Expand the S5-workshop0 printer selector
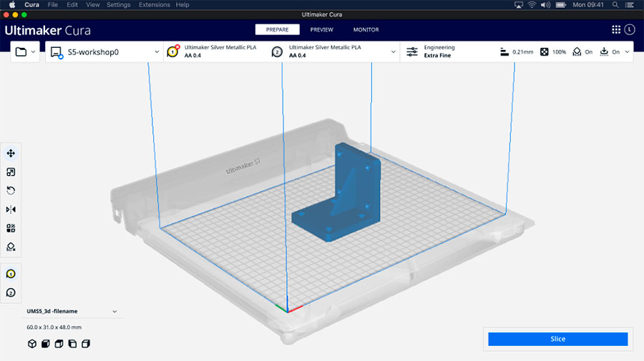 (157, 52)
